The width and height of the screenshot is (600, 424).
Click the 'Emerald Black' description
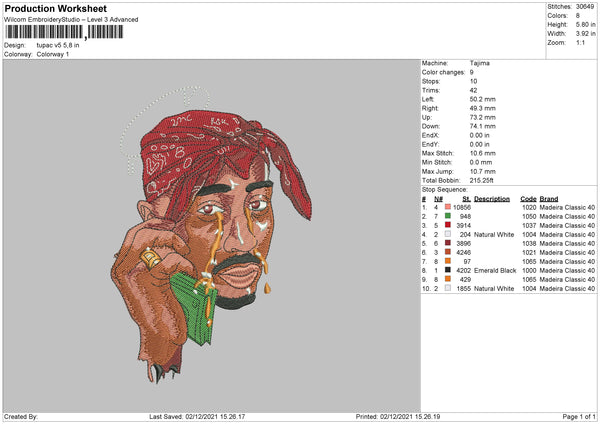click(x=495, y=271)
